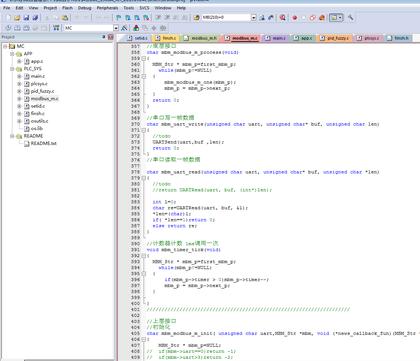
Task: Open Manage Project Items icon
Action: tap(136, 28)
